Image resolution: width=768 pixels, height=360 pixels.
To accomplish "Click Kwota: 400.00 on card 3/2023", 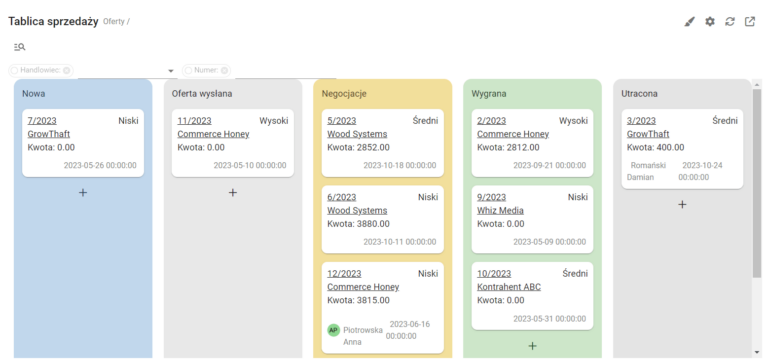I will pos(656,147).
